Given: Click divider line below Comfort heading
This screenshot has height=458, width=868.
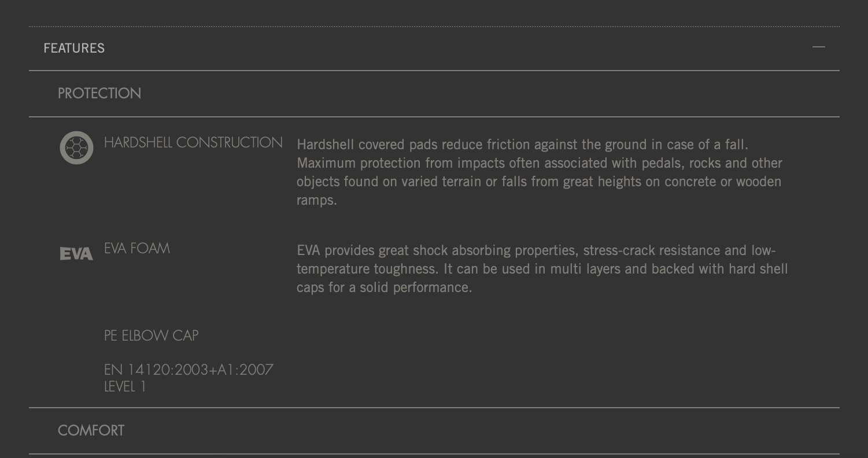Looking at the screenshot, I should coord(434,454).
